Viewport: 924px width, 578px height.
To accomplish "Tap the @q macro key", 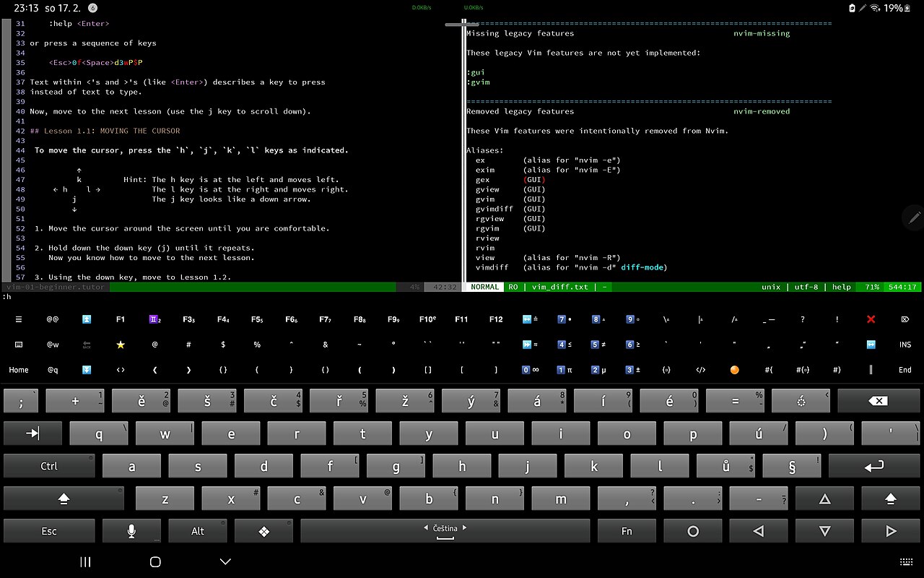I will pos(53,370).
